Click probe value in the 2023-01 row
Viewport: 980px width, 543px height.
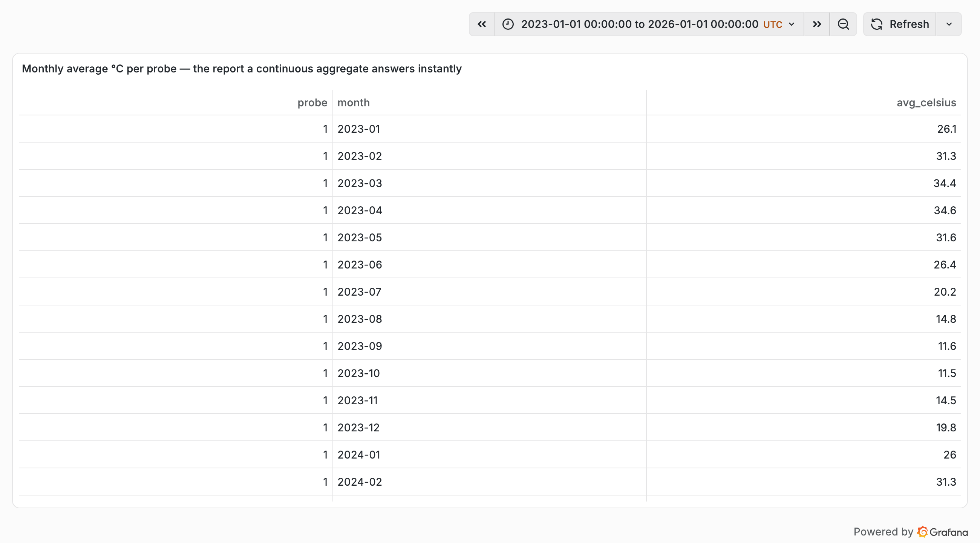[x=325, y=129]
